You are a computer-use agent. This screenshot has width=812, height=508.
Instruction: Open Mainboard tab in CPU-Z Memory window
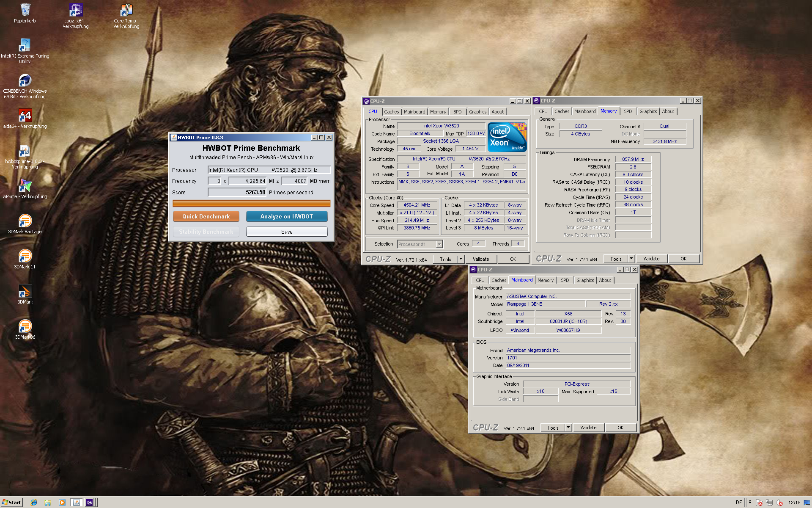pos(584,111)
